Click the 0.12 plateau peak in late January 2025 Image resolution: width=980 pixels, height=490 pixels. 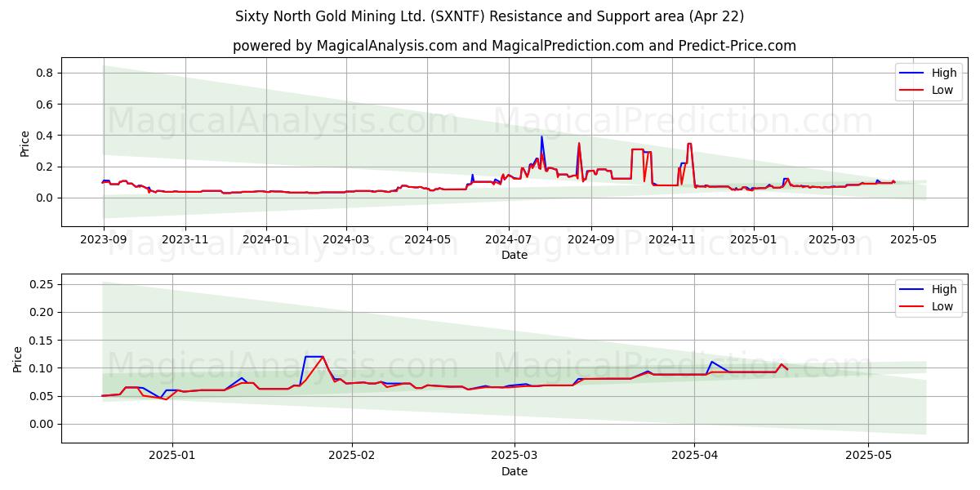[314, 356]
